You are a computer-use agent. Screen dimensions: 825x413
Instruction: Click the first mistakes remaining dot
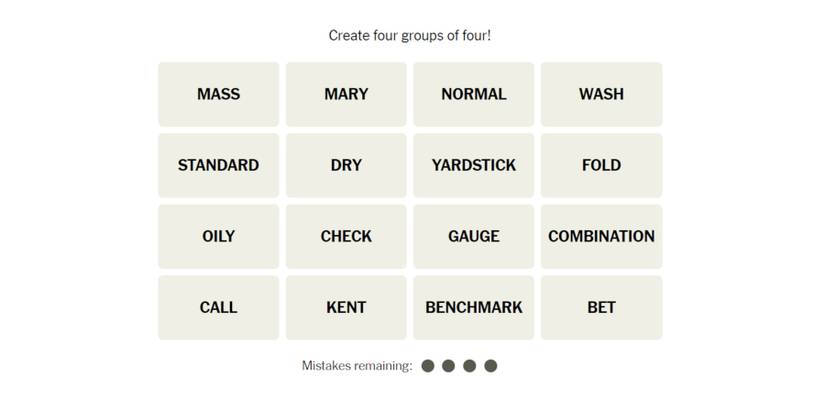[x=428, y=366]
